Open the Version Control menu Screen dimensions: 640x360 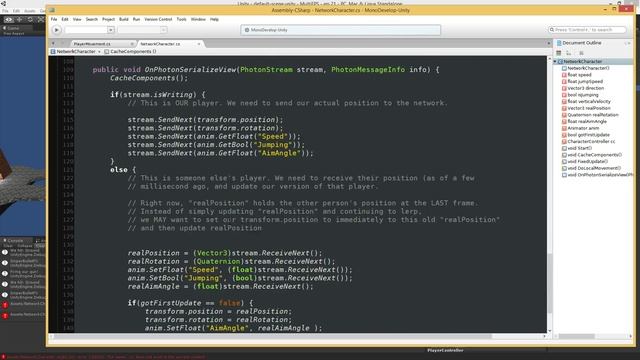pyautogui.click(x=158, y=19)
